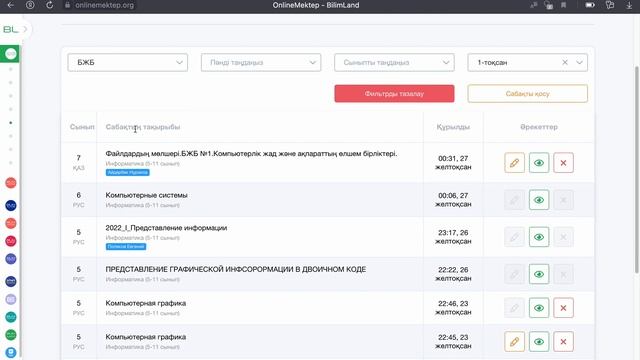The height and width of the screenshot is (360, 640).
Task: Open the browser extensions puzzle icon
Action: (x=610, y=5)
